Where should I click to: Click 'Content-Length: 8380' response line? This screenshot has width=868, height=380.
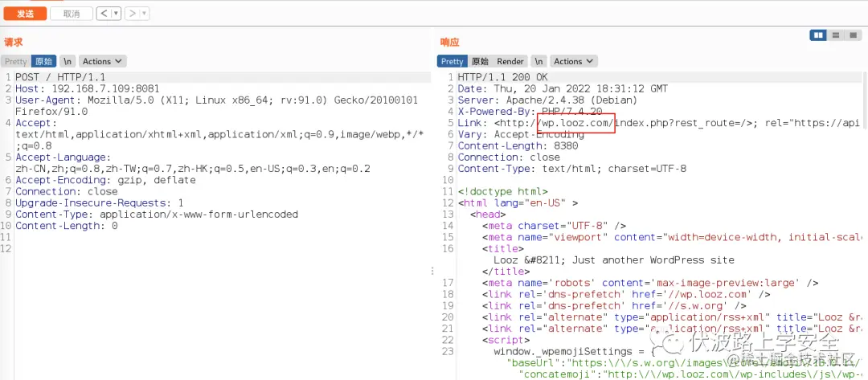click(x=518, y=146)
